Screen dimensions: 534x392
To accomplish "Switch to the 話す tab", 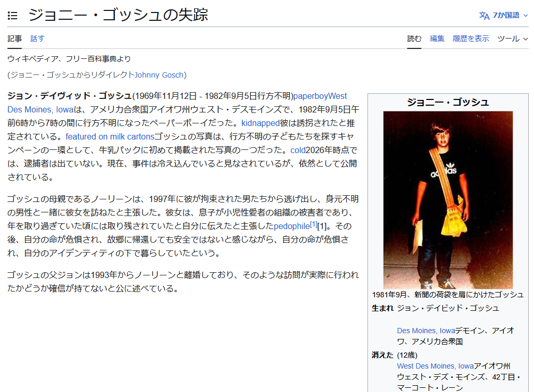I will pos(37,39).
